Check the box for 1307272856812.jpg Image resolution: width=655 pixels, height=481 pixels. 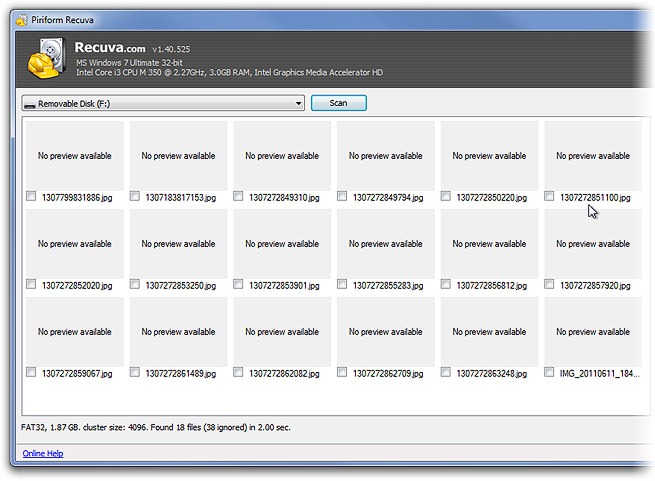pyautogui.click(x=446, y=284)
